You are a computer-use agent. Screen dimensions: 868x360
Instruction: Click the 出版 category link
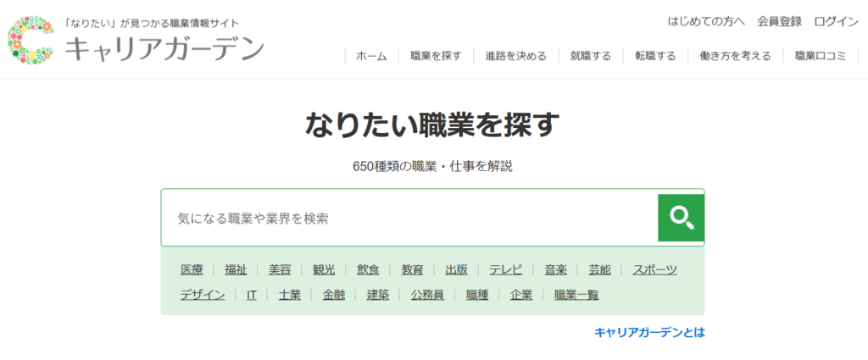click(457, 270)
